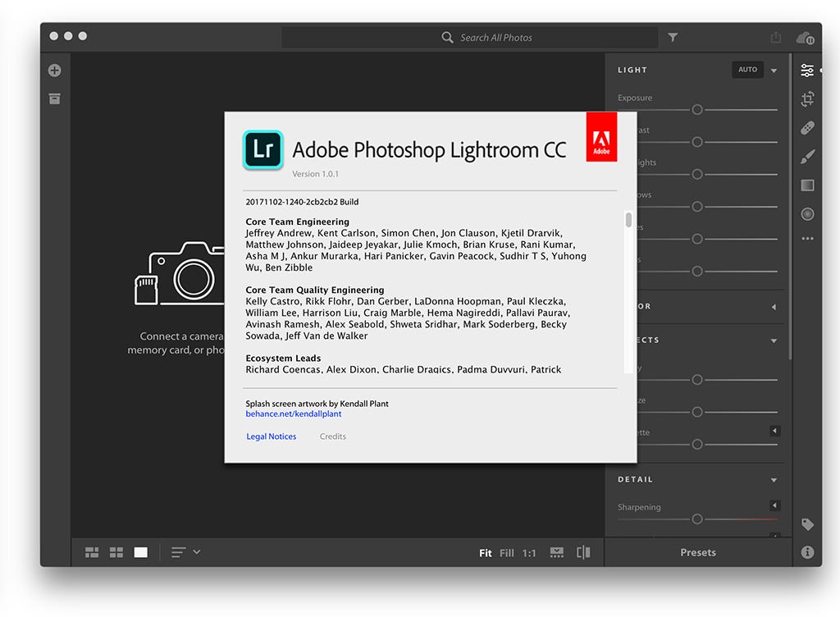Select the Radial Gradient tool
Viewport: 840px width, 617px height.
pyautogui.click(x=807, y=214)
